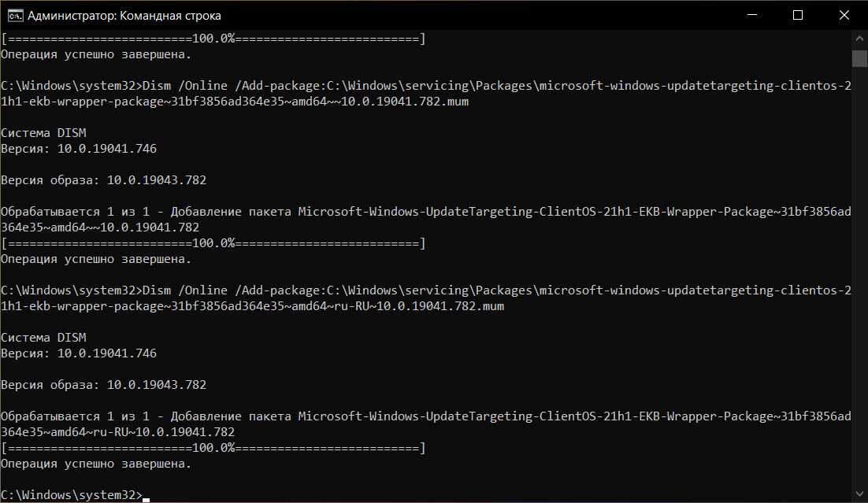Viewport: 868px width, 503px height.
Task: Click the title text "Администратор: Командная строка"
Action: [x=124, y=15]
